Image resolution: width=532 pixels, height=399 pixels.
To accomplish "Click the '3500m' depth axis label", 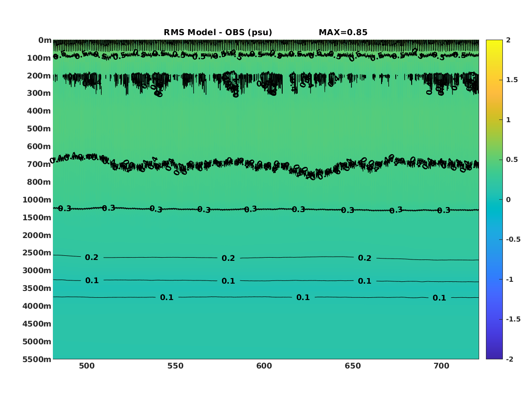I will coord(37,288).
